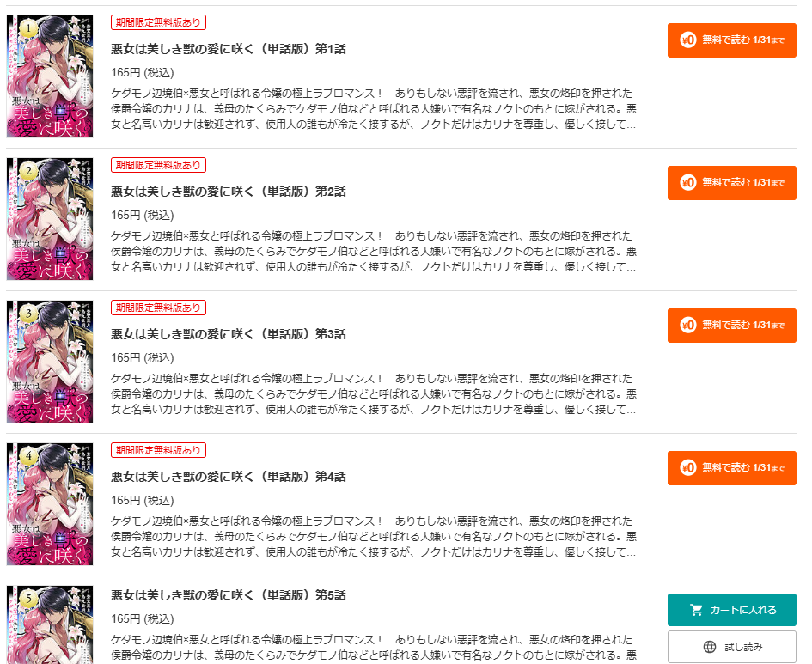
Task: Open the 第1話 title link
Action: pos(229,49)
